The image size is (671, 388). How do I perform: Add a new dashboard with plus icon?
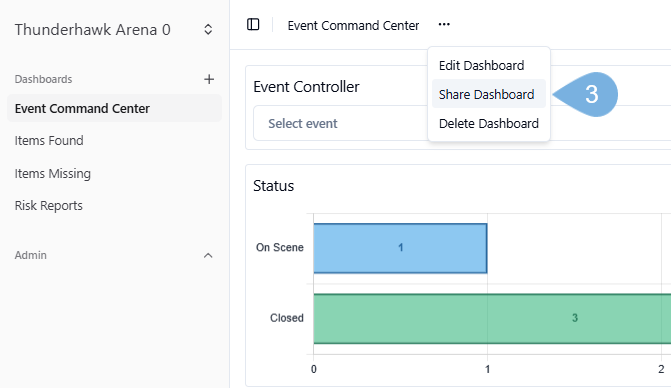pyautogui.click(x=209, y=79)
